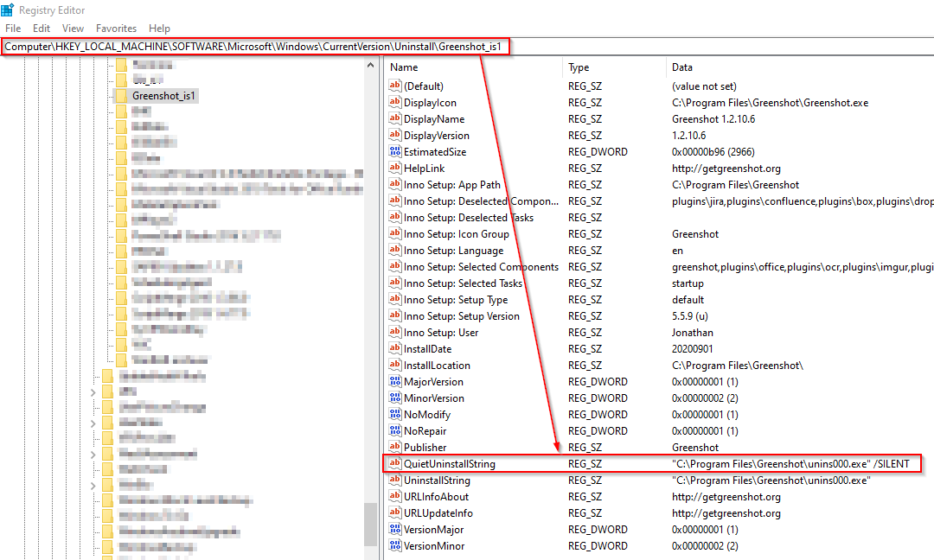The height and width of the screenshot is (560, 934).
Task: Click the Greenshot.exe path data cell
Action: click(771, 102)
